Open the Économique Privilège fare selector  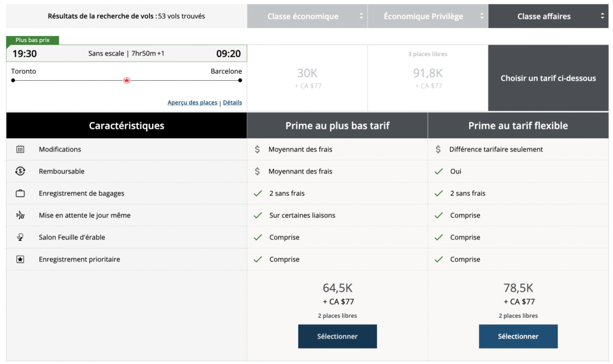click(427, 16)
